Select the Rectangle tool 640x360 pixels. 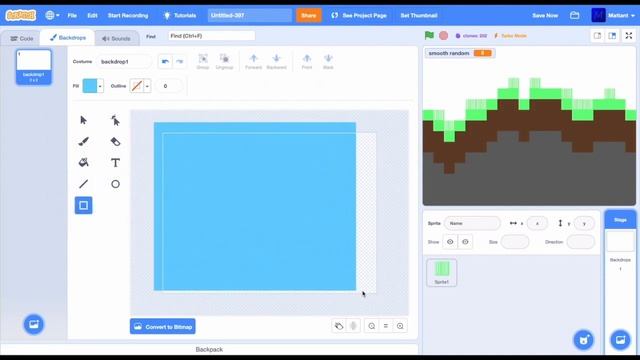(x=83, y=205)
